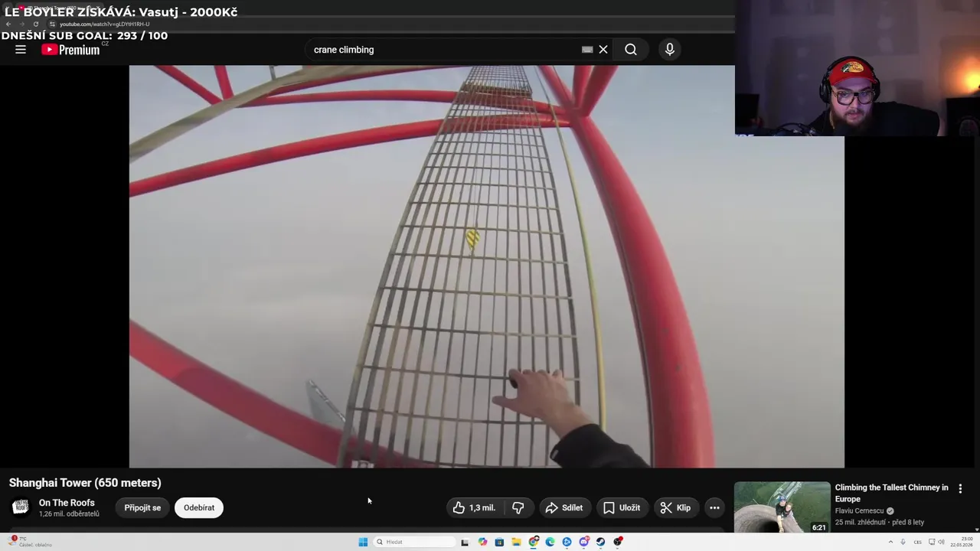This screenshot has height=551, width=980.
Task: Share the video via Sdílet button
Action: (x=564, y=507)
